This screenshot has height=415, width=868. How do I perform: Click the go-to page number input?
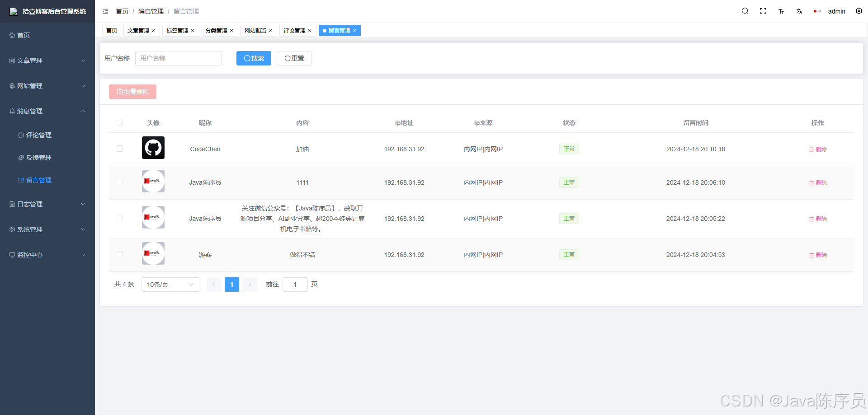(295, 284)
